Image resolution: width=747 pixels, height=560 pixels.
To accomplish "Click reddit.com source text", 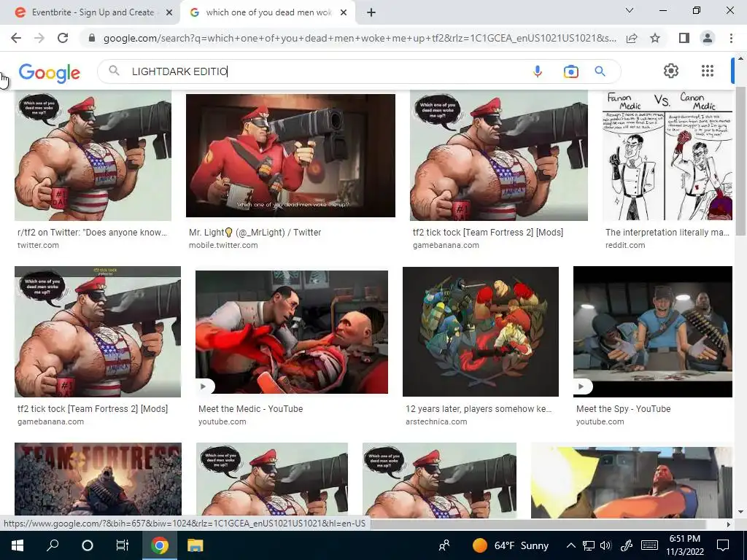I will pyautogui.click(x=625, y=245).
